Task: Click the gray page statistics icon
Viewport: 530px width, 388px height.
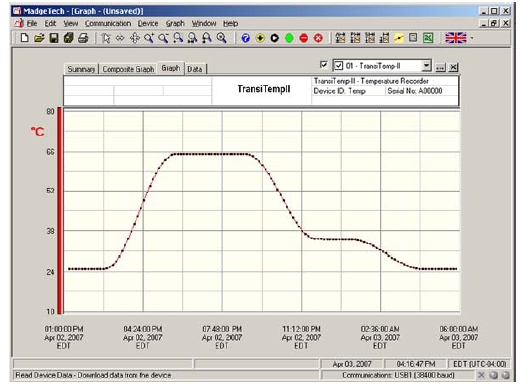Action: pyautogui.click(x=413, y=38)
